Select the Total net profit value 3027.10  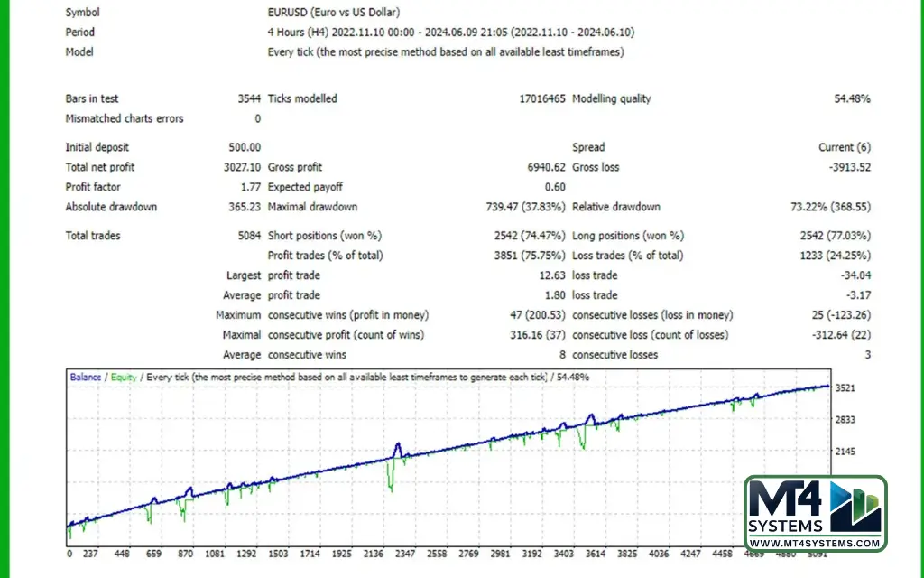click(x=242, y=167)
